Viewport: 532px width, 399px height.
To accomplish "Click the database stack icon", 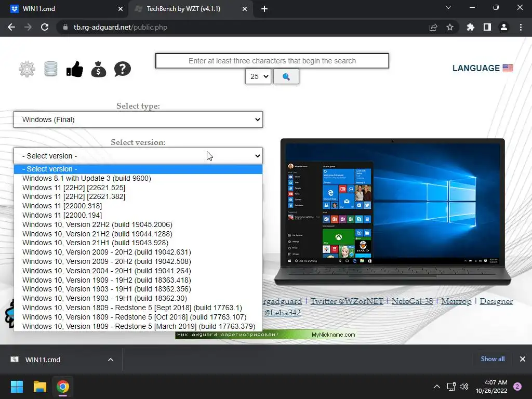I will tap(51, 69).
